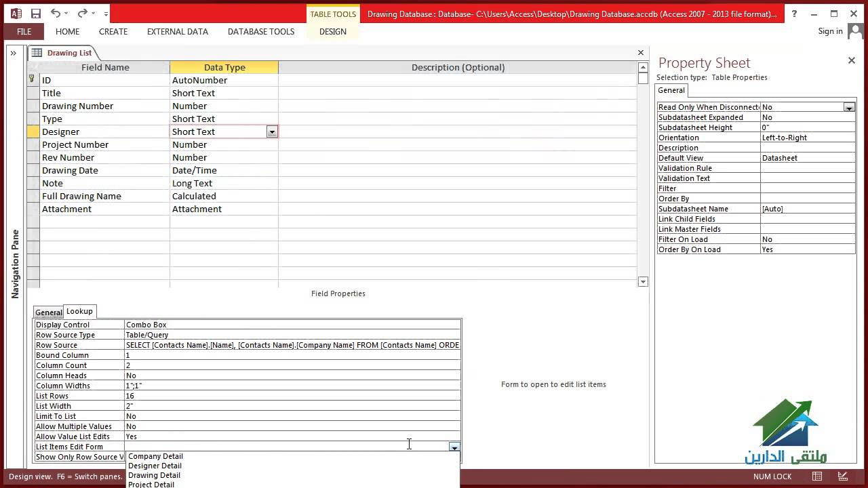
Task: Open Designer field's Data Type dropdown
Action: pos(272,131)
